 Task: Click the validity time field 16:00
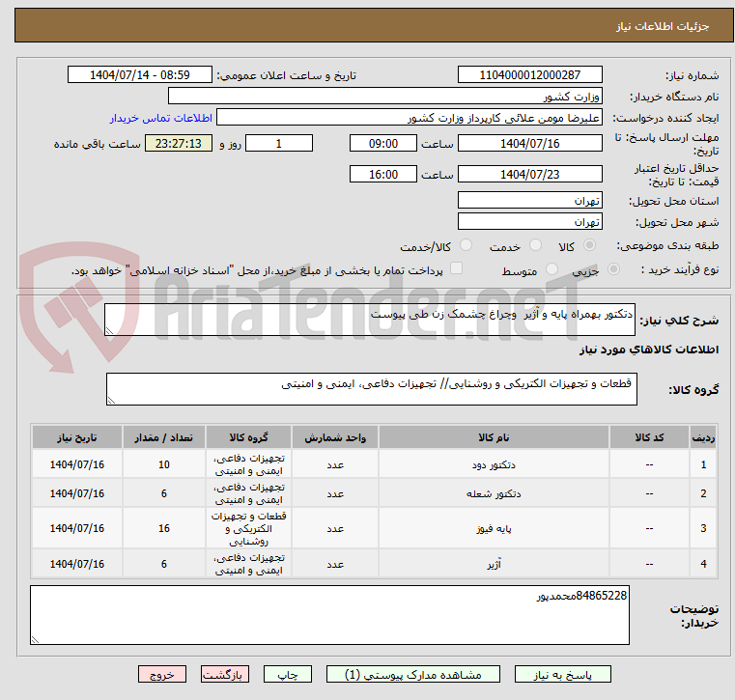383,175
